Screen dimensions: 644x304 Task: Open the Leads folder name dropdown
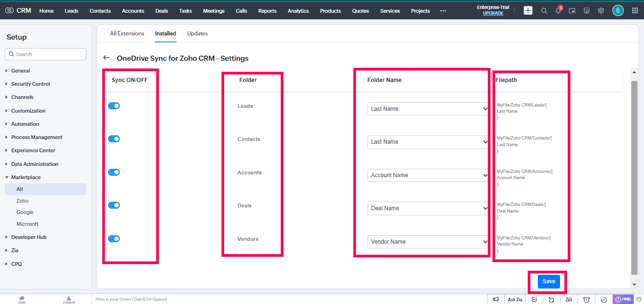[x=428, y=109]
